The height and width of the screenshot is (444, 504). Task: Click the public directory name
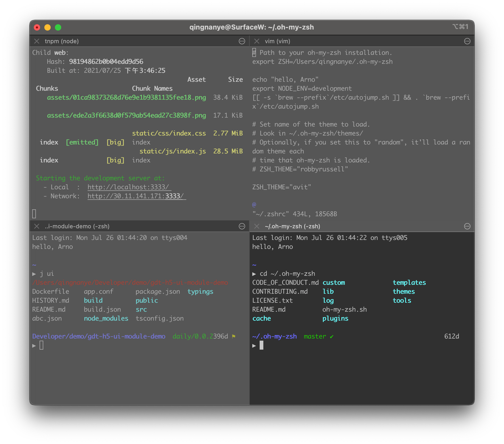point(147,301)
